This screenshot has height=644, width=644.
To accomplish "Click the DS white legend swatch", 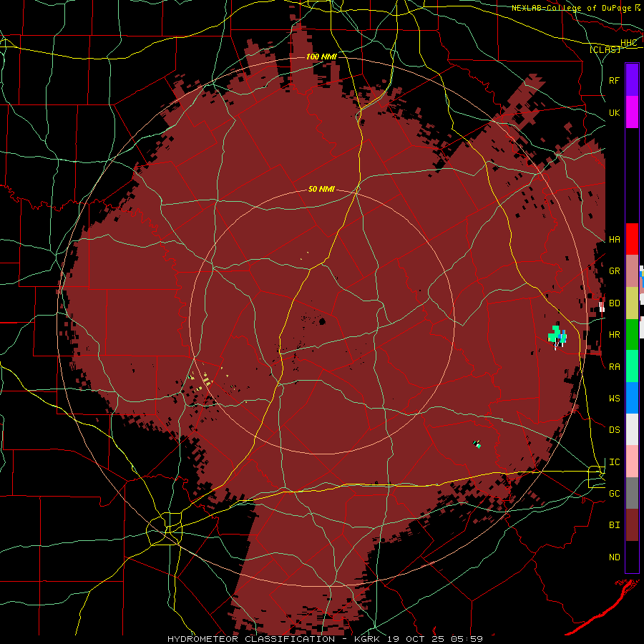I will tap(632, 429).
